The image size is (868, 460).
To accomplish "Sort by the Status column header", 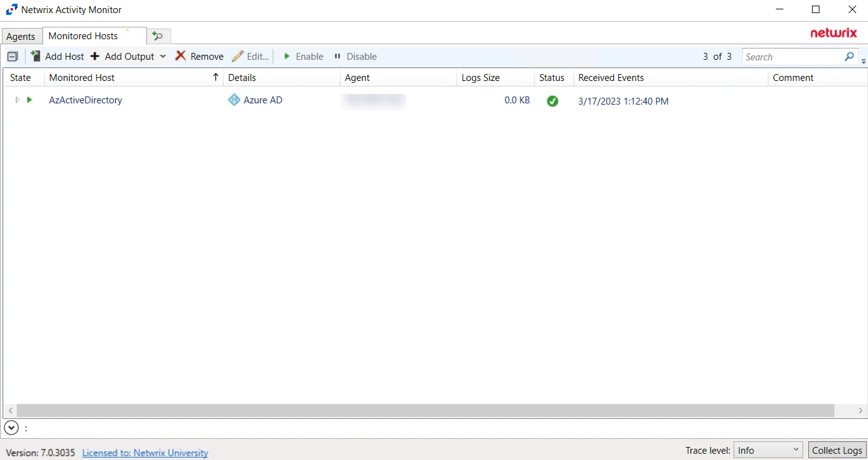I will pyautogui.click(x=554, y=78).
